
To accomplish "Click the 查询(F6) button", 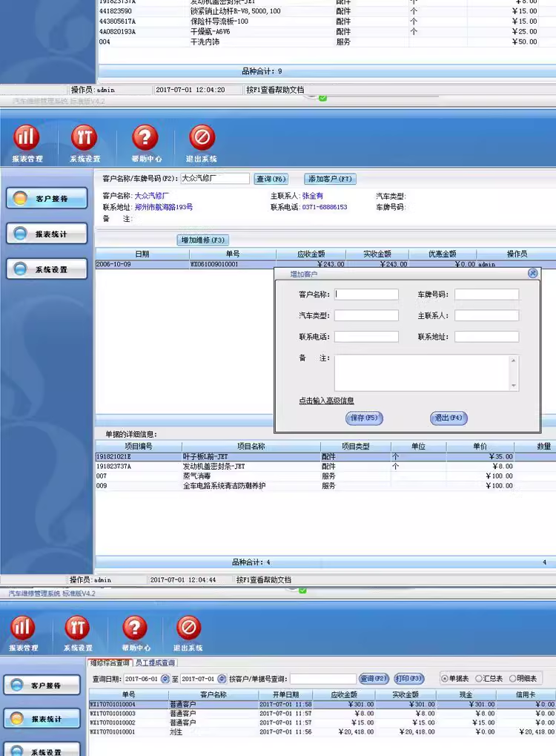I will pyautogui.click(x=271, y=179).
